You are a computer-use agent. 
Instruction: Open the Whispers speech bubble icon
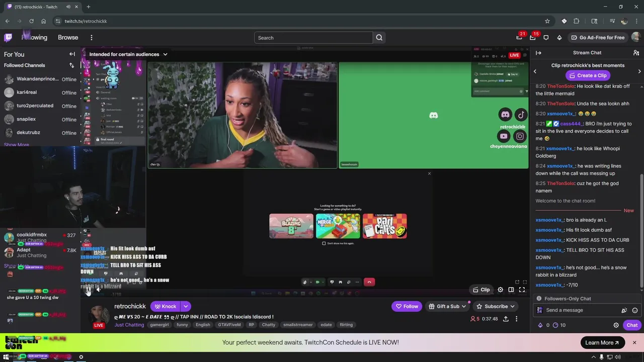[x=546, y=38]
